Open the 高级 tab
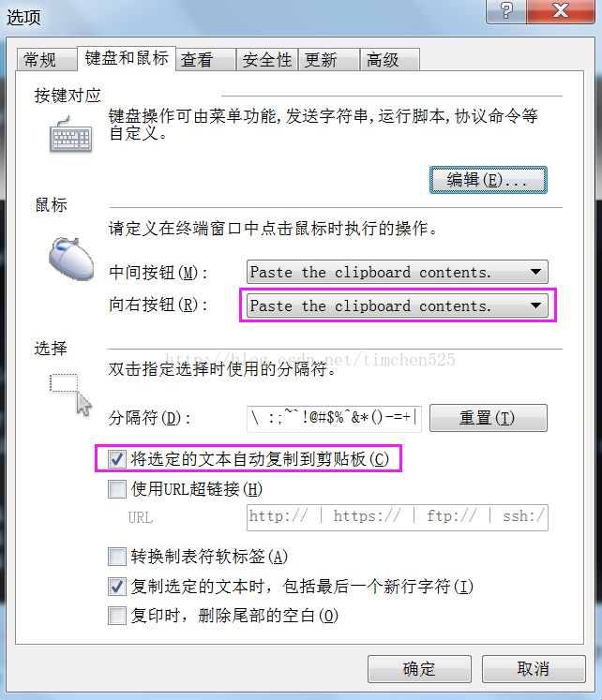602x700 pixels. (x=389, y=60)
